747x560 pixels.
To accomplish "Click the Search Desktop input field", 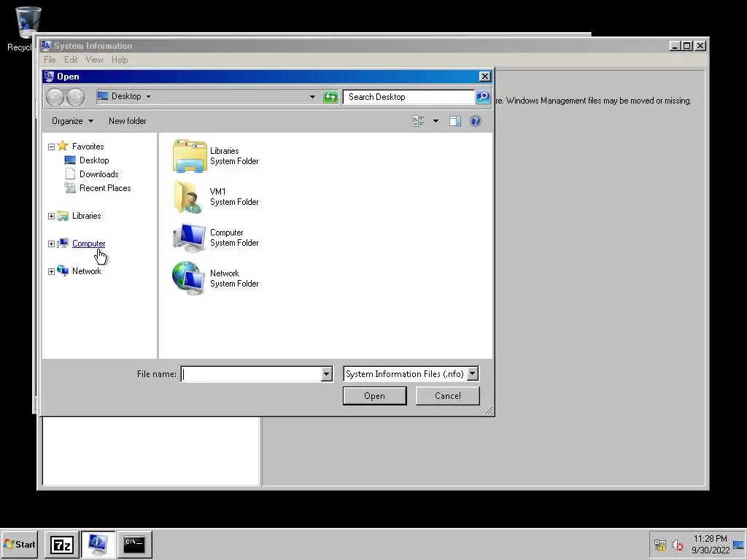I will point(409,97).
